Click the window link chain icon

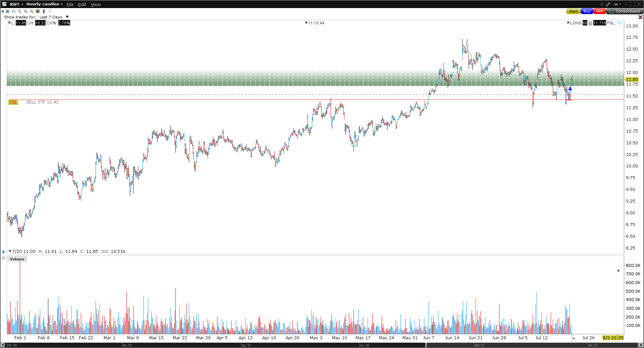(x=608, y=4)
